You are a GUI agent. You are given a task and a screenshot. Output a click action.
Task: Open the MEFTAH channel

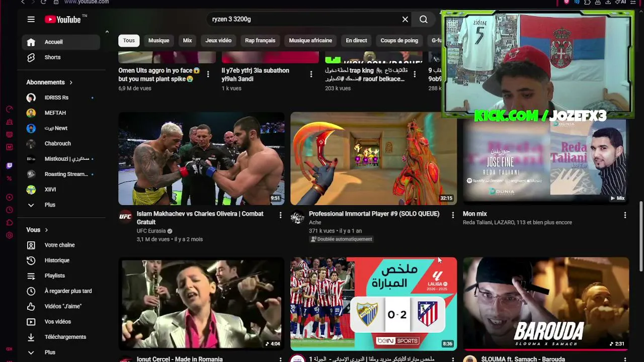point(61,113)
